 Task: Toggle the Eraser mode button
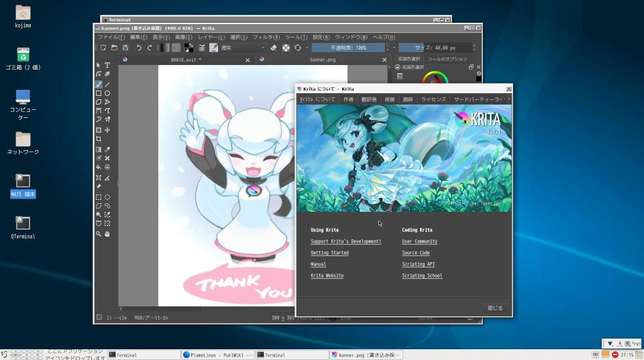click(273, 48)
